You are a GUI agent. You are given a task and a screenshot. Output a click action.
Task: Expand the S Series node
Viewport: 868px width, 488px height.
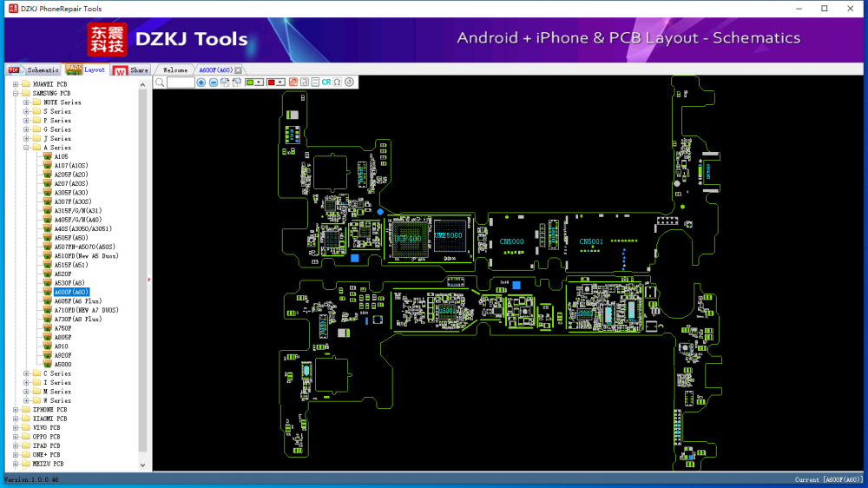(x=26, y=111)
